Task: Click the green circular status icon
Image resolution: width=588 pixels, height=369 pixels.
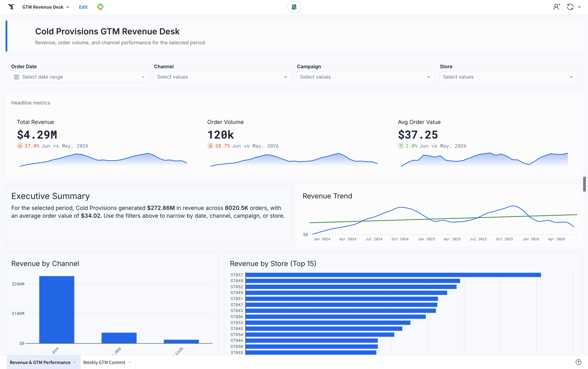Action: pos(294,7)
